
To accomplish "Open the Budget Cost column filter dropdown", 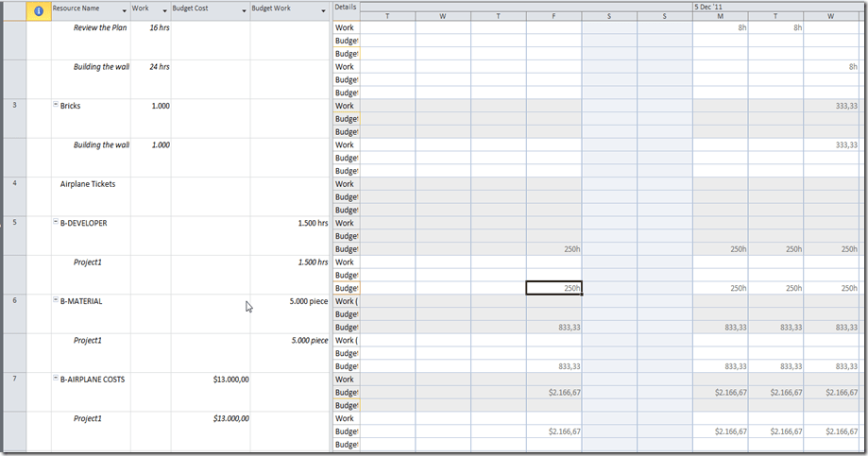I will 244,10.
